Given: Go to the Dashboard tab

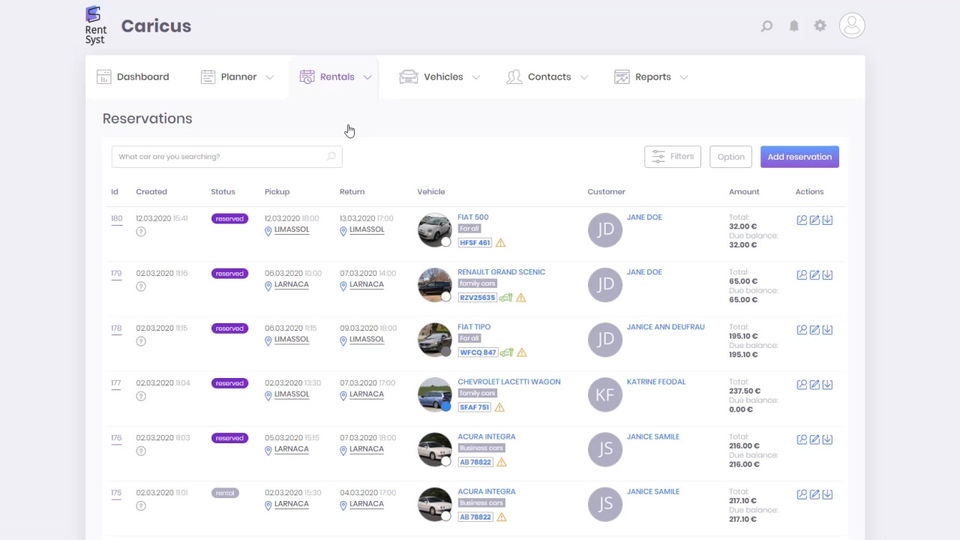Looking at the screenshot, I should pos(133,77).
